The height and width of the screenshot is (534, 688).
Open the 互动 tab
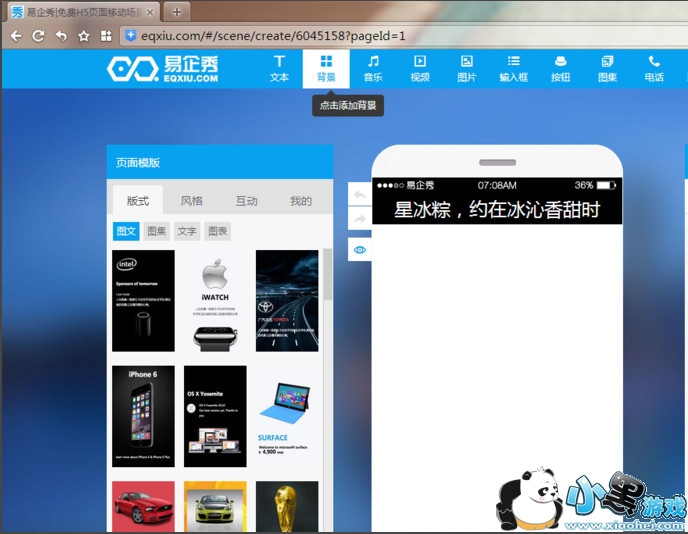(x=246, y=201)
